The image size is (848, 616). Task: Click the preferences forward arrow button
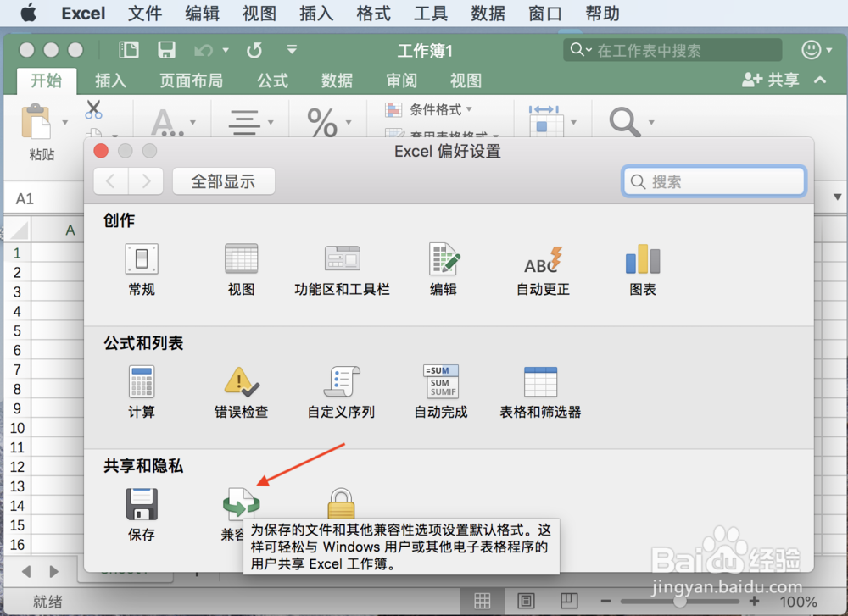click(146, 181)
